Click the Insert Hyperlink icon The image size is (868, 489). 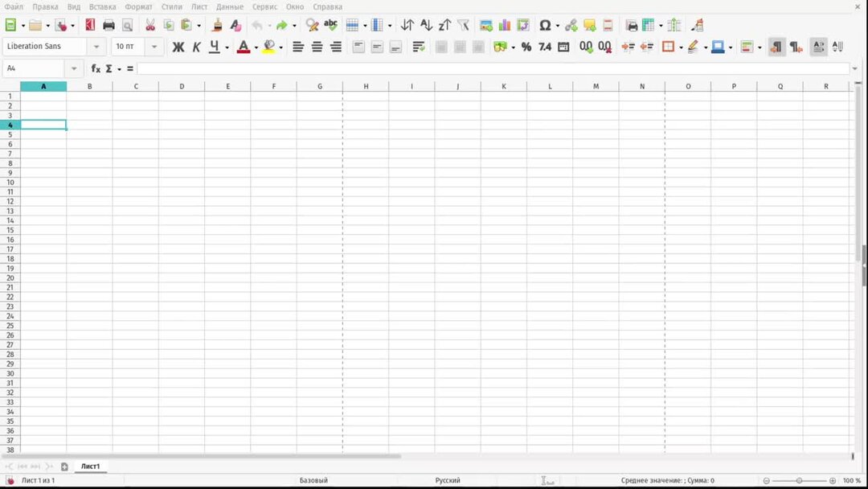(571, 25)
